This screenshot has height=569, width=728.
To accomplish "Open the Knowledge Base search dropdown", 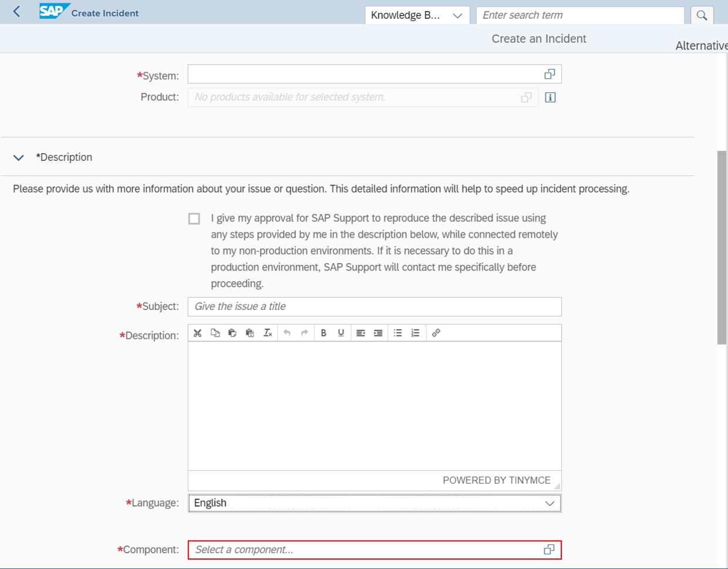I will [x=417, y=15].
